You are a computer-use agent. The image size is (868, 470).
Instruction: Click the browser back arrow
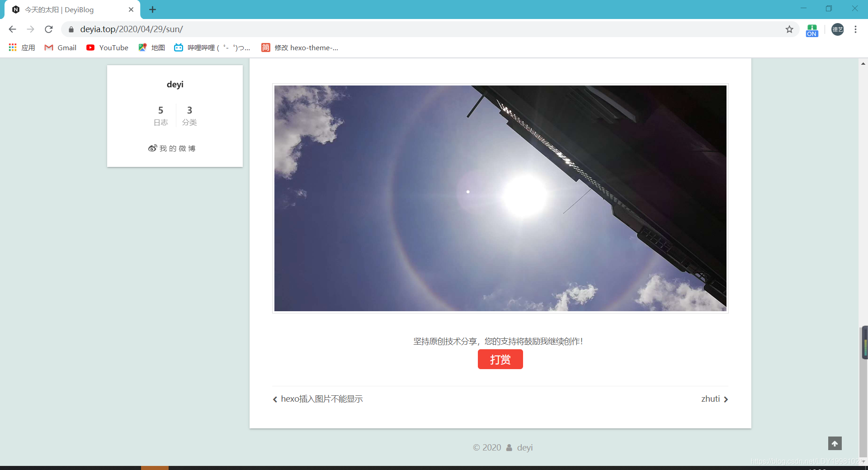tap(12, 29)
